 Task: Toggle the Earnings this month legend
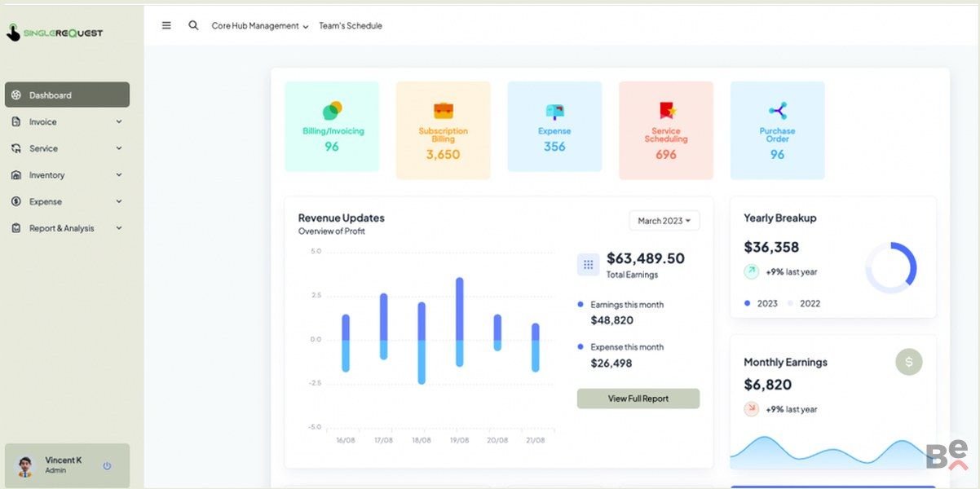point(580,305)
